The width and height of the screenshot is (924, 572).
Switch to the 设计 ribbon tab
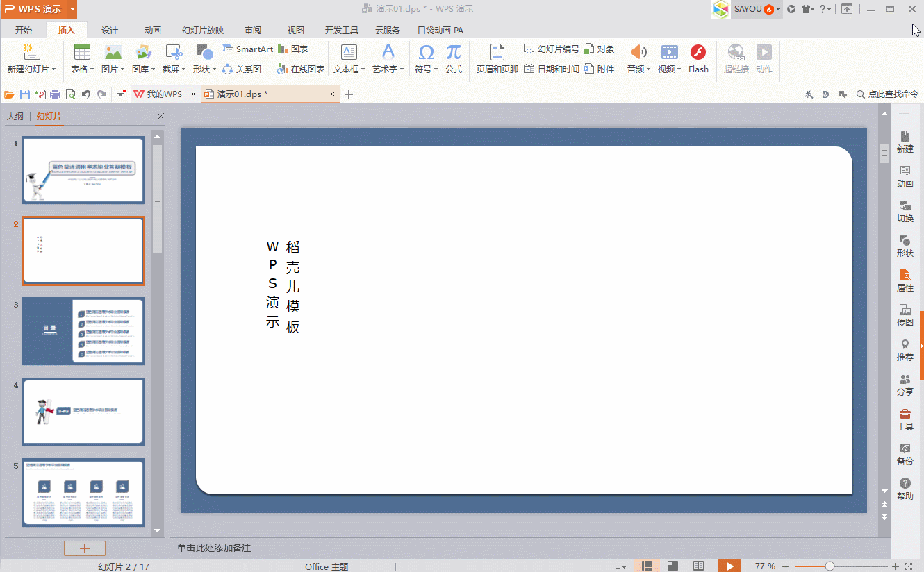pos(110,30)
